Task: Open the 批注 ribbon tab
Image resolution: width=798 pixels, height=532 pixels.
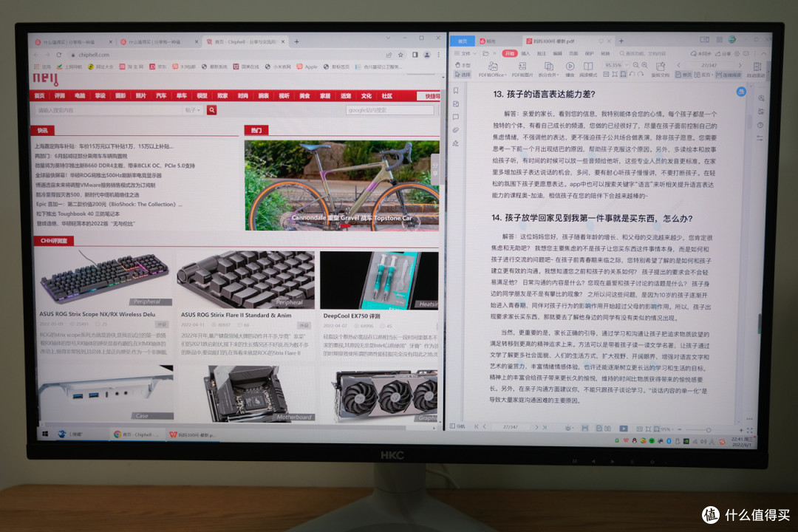Action: point(542,53)
